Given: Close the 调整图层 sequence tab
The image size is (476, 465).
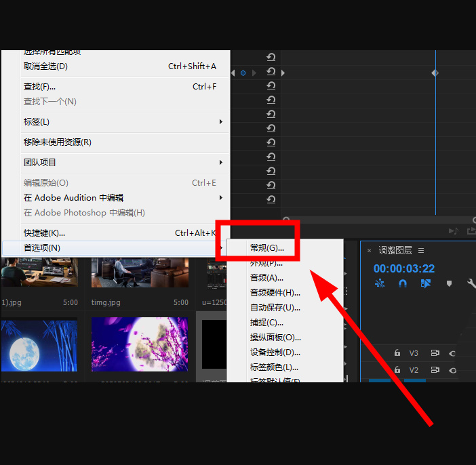Looking at the screenshot, I should (369, 250).
